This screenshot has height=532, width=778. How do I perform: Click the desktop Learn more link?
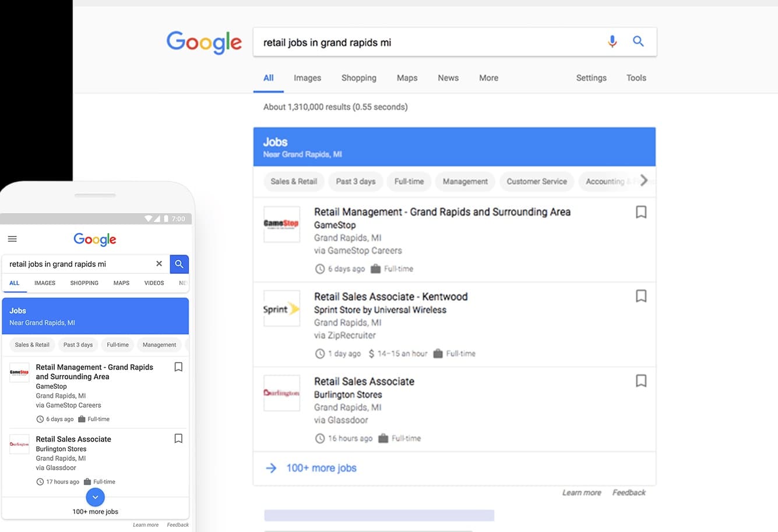click(582, 492)
